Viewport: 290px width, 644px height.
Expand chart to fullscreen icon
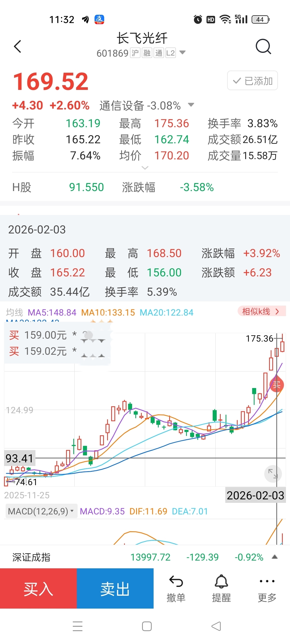tap(273, 474)
